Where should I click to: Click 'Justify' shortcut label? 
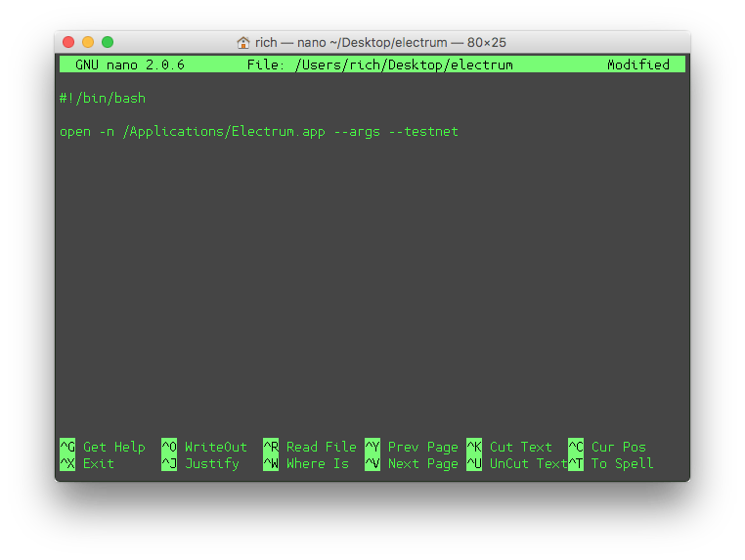click(212, 463)
